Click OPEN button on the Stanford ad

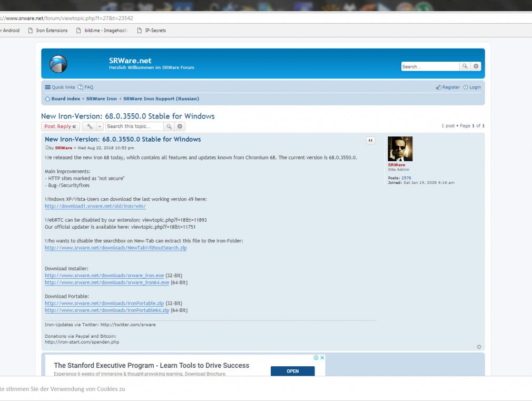pos(292,371)
